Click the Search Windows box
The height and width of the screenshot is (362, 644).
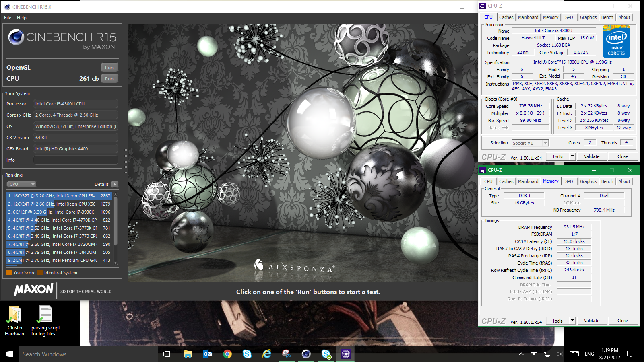[x=89, y=354]
